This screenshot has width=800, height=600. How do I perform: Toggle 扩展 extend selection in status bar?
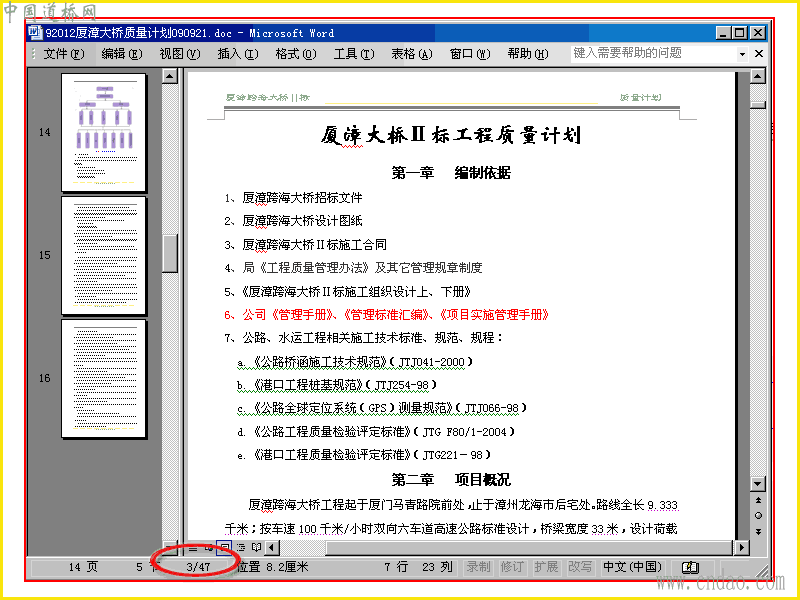point(546,567)
